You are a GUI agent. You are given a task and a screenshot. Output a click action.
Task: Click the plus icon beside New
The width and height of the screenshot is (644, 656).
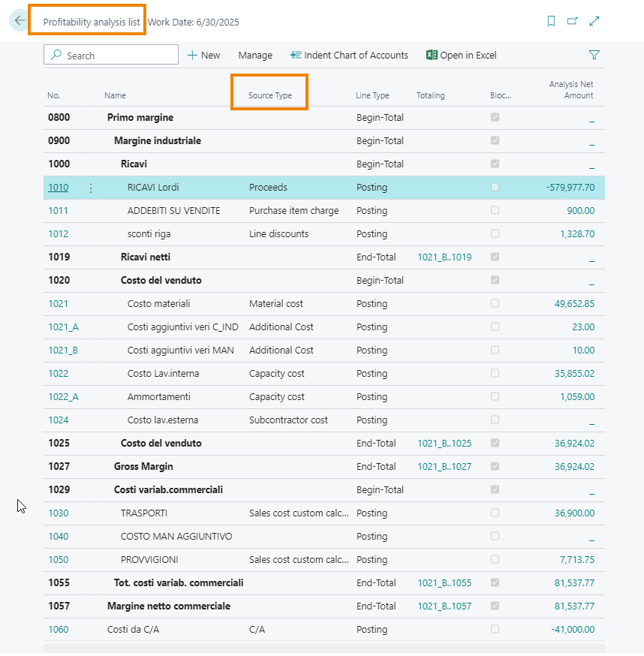192,56
